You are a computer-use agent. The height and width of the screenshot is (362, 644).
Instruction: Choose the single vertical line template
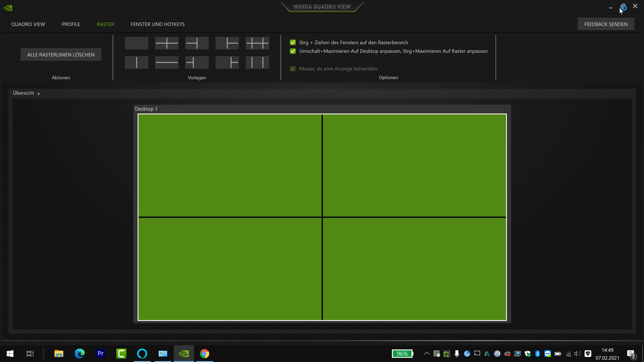pyautogui.click(x=136, y=62)
